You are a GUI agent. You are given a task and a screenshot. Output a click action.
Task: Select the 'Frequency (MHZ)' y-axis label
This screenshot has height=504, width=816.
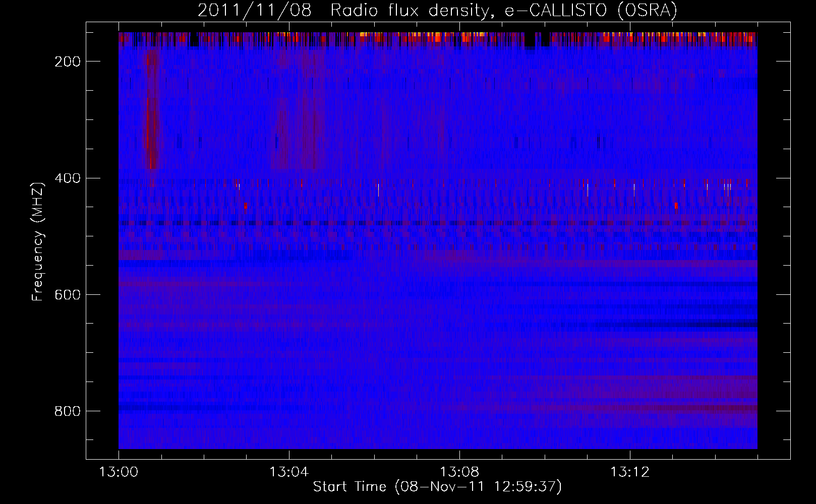[x=38, y=241]
